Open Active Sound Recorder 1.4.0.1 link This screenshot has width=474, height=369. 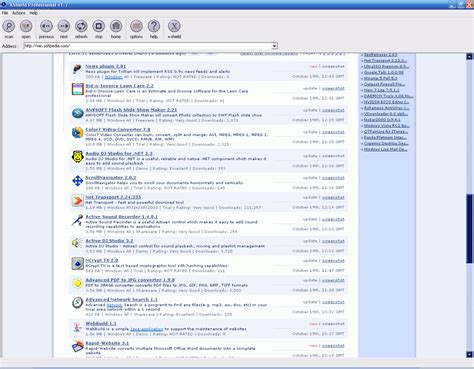coord(121,217)
